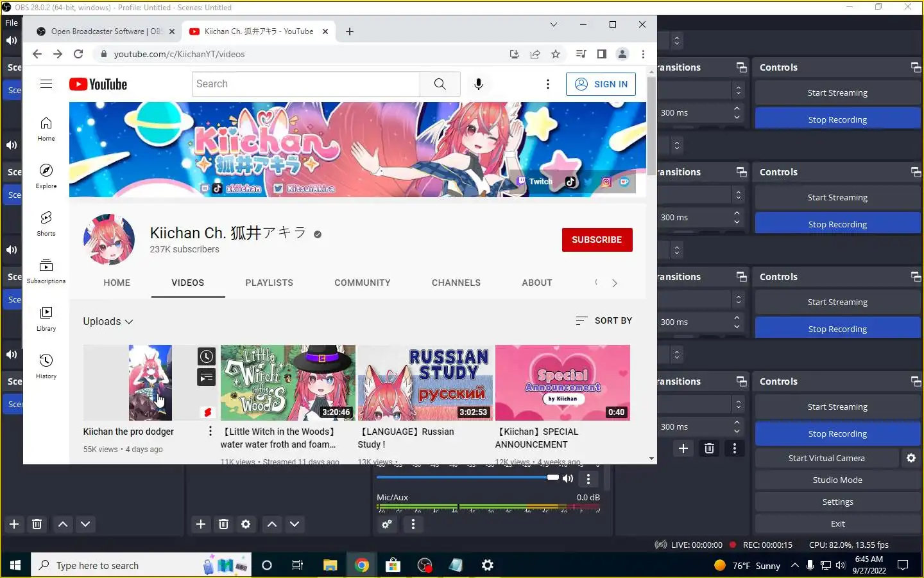This screenshot has width=924, height=578.
Task: Open Chrome share page icon
Action: (535, 54)
